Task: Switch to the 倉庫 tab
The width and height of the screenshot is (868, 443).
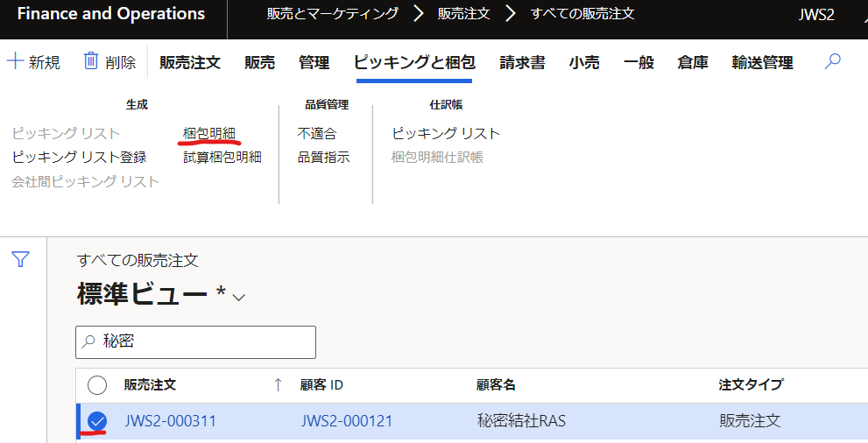Action: pos(693,62)
